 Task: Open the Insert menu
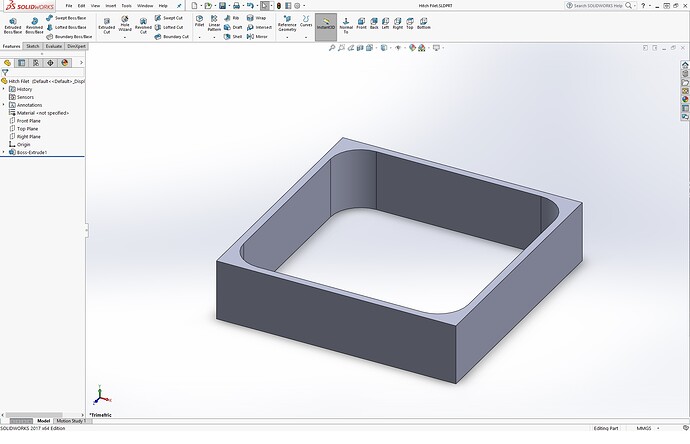pos(110,6)
